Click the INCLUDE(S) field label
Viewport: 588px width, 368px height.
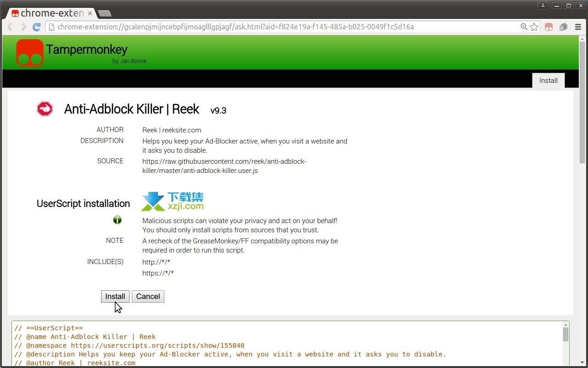tap(105, 262)
